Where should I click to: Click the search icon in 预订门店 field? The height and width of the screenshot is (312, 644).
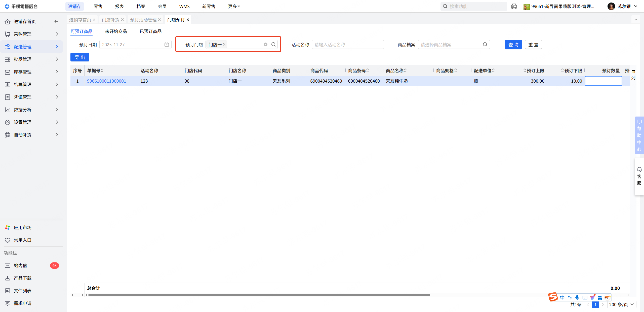(x=273, y=45)
